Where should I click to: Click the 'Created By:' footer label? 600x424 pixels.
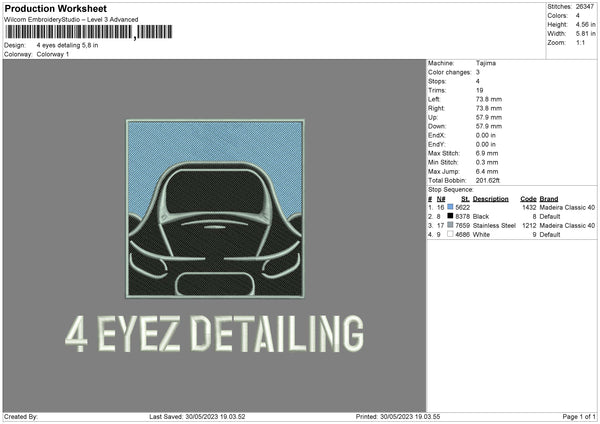tap(21, 416)
